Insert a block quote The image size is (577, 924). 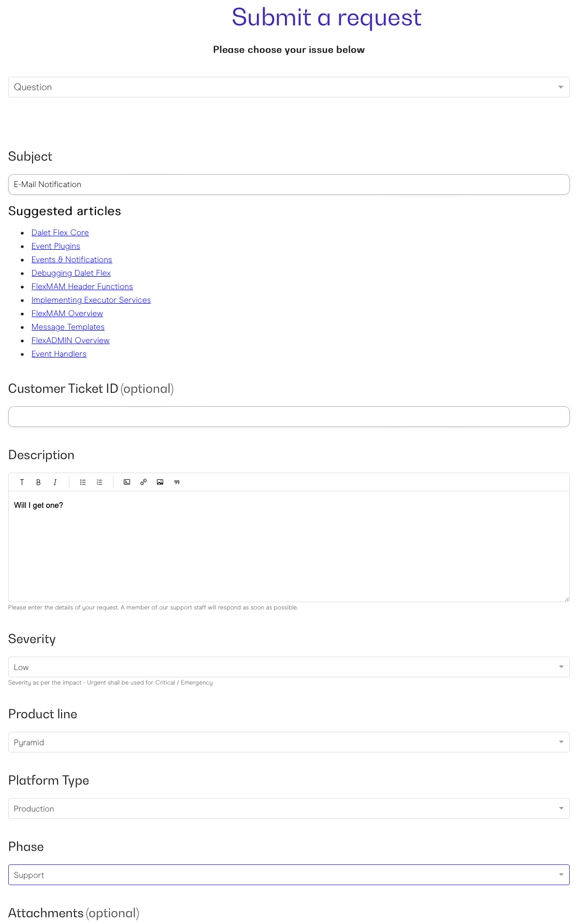pyautogui.click(x=177, y=482)
